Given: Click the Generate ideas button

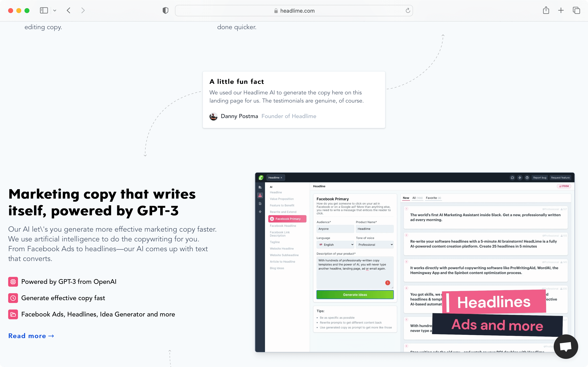Looking at the screenshot, I should coord(355,295).
